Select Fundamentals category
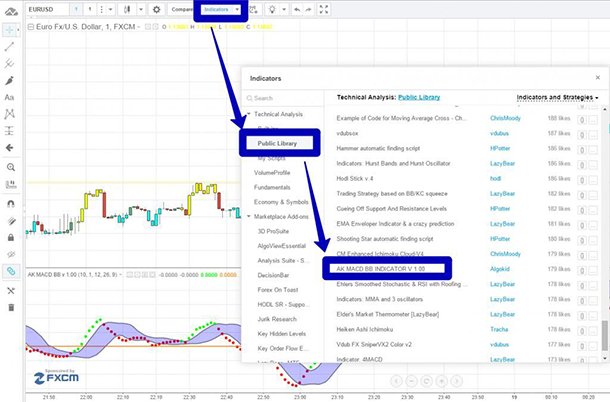610x402 pixels. tap(272, 187)
